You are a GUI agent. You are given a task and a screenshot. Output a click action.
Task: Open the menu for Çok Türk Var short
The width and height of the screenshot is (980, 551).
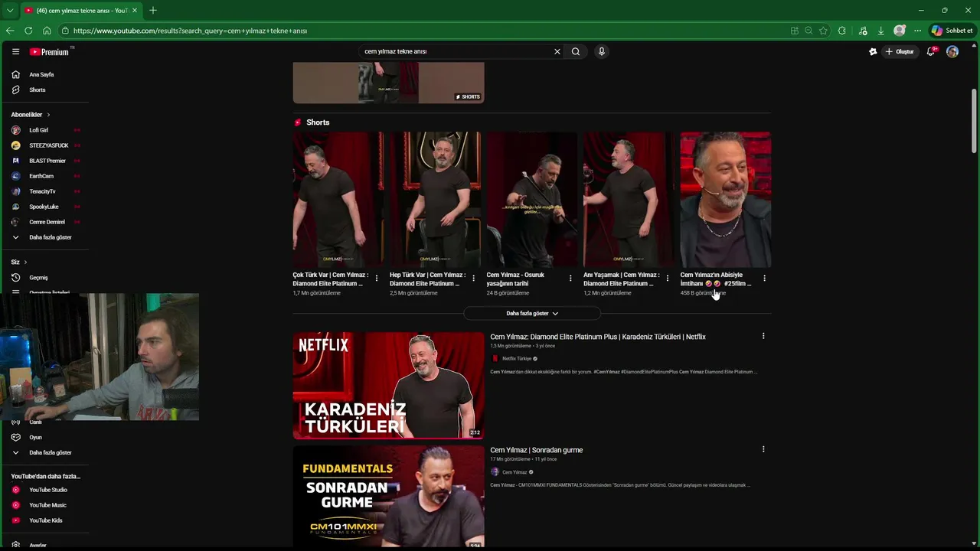click(x=377, y=278)
